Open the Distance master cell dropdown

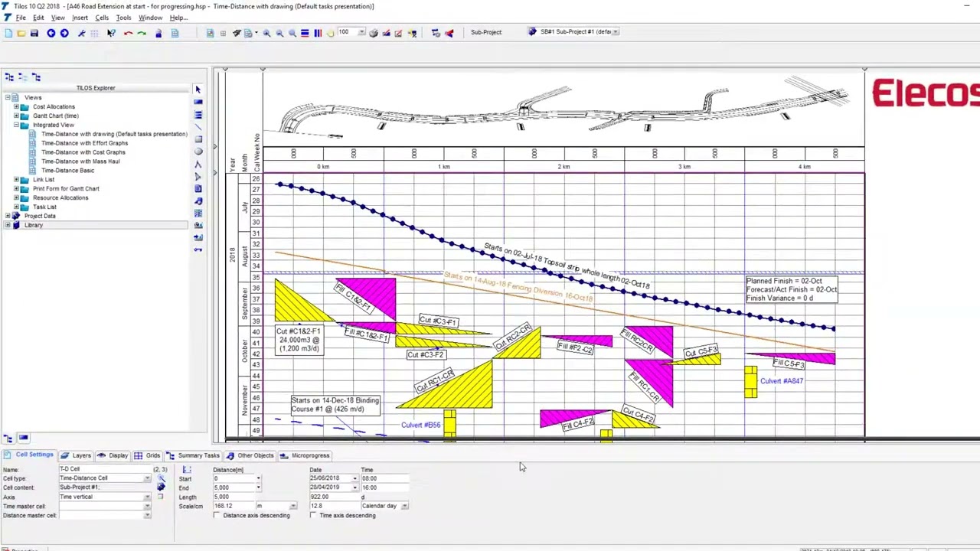coord(147,516)
